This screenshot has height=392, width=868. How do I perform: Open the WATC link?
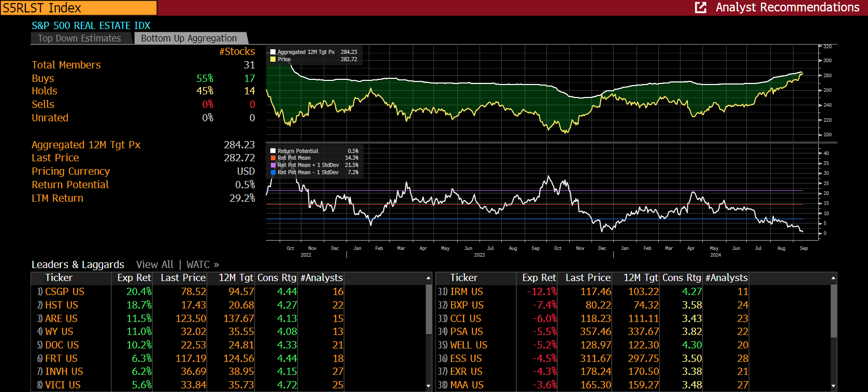pos(202,264)
